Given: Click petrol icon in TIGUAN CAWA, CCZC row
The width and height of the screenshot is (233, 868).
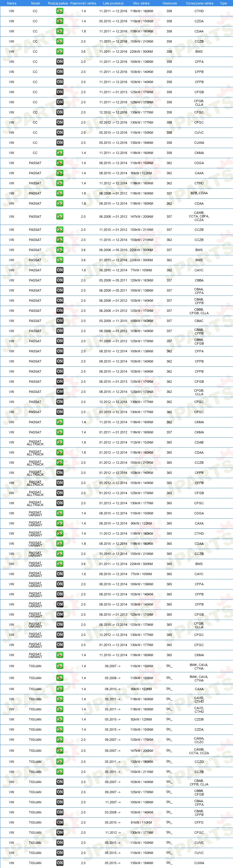Looking at the screenshot, I should pyautogui.click(x=60, y=739).
